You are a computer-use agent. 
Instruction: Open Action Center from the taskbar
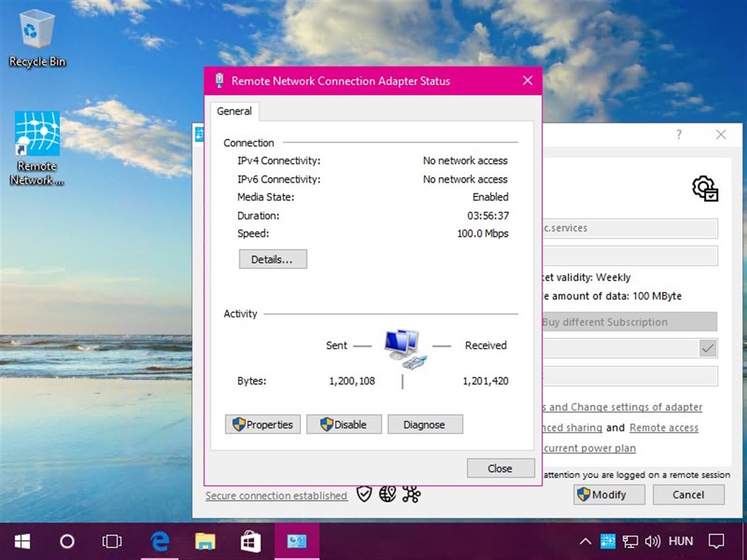point(717,541)
